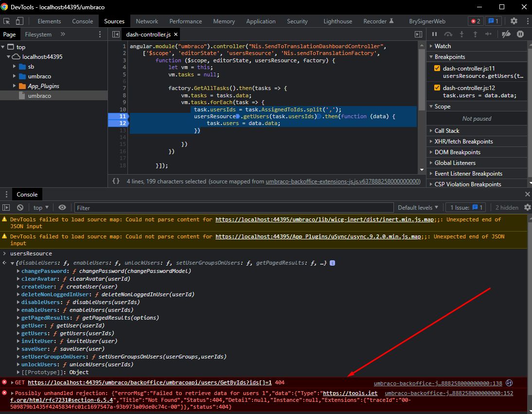This screenshot has height=414, width=532.
Task: Open the usync.9.2.0.min.js.map link
Action: tap(318, 236)
